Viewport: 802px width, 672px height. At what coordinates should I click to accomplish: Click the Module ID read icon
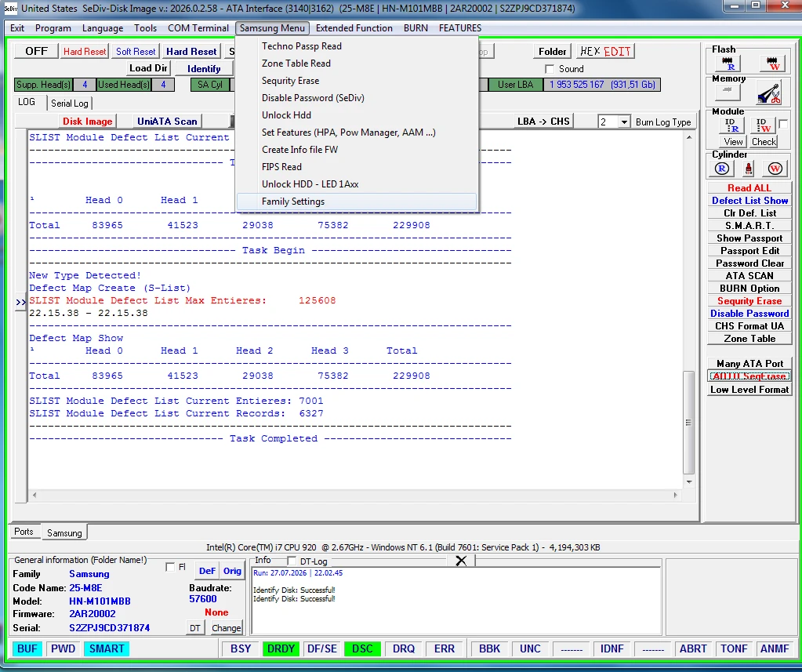pyautogui.click(x=731, y=125)
